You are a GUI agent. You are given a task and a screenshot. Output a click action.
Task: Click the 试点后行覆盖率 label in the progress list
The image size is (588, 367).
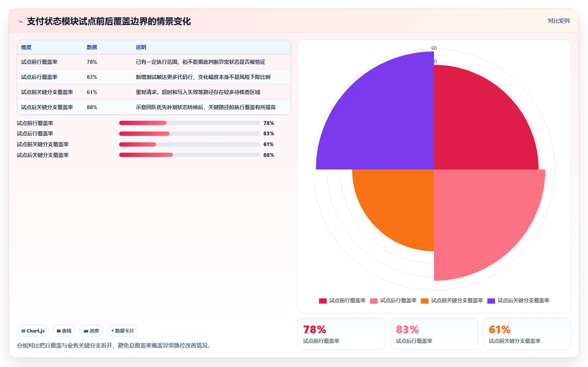point(35,134)
